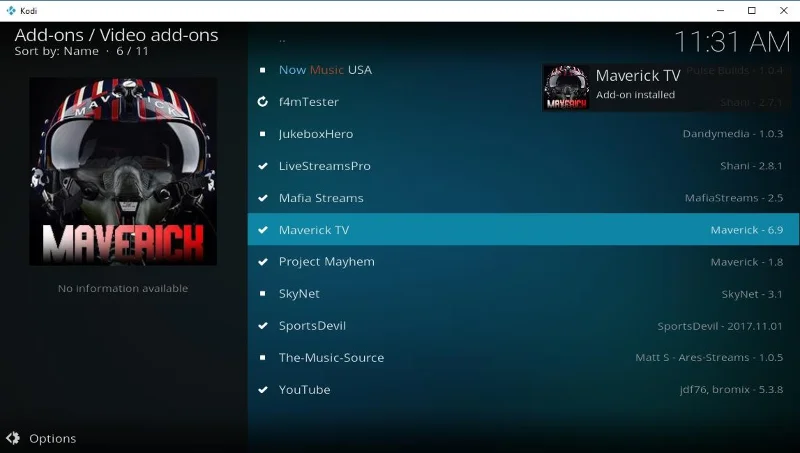Open The-Music-Source add-on
Image resolution: width=800 pixels, height=453 pixels.
click(523, 358)
